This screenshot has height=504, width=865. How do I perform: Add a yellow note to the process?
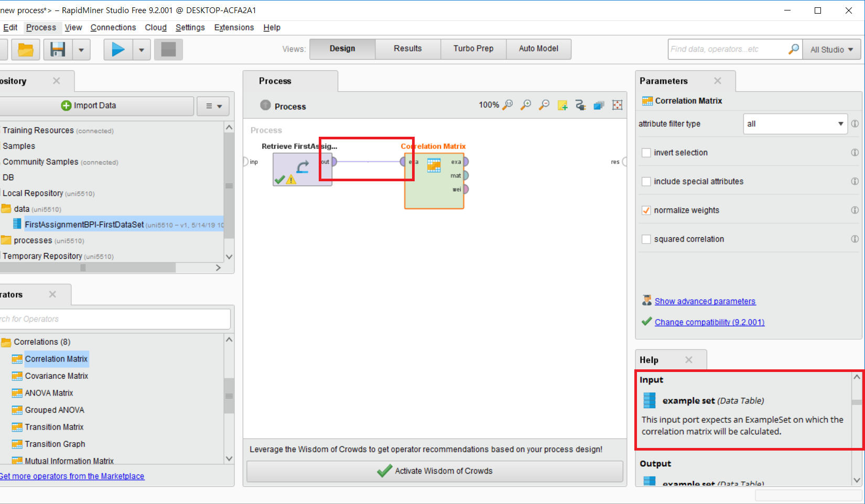(x=563, y=105)
